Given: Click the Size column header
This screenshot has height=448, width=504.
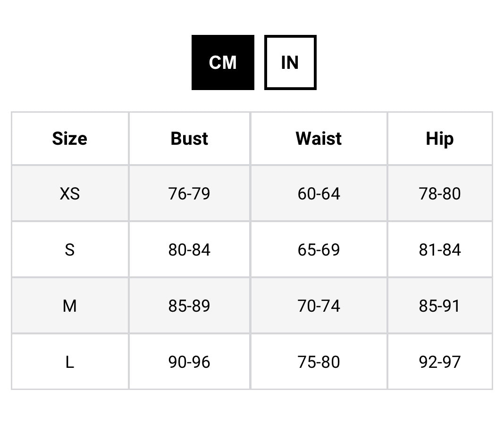Looking at the screenshot, I should pos(70,139).
